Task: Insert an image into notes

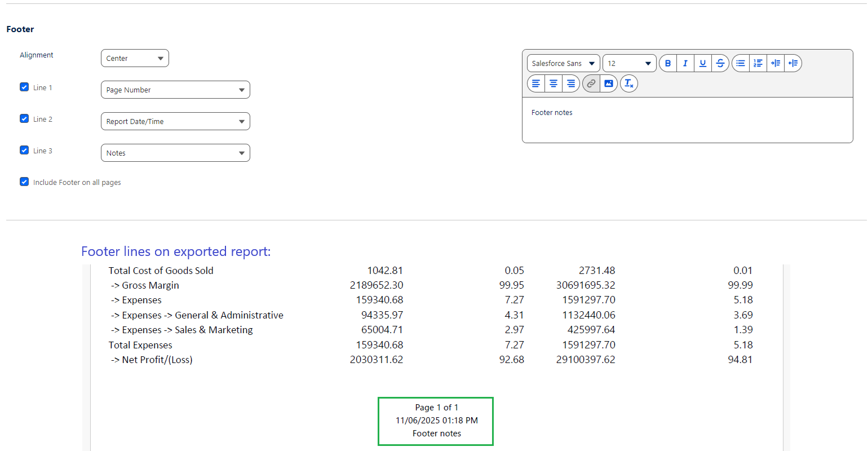Action: [609, 83]
